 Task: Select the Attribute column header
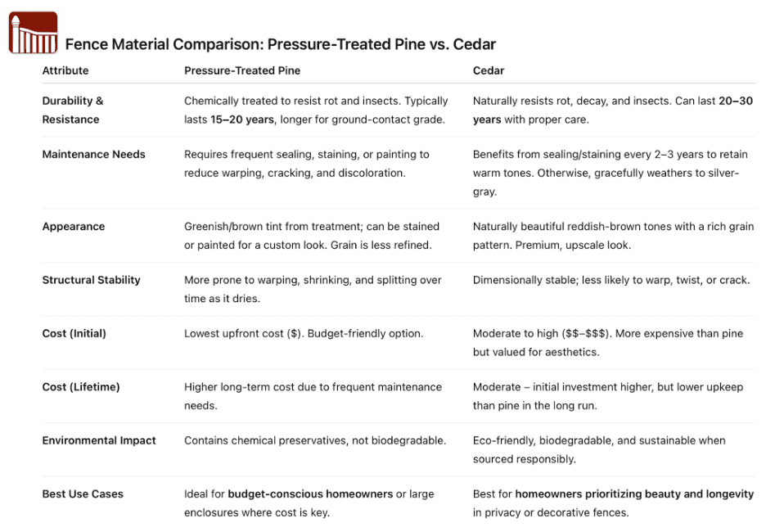(65, 70)
